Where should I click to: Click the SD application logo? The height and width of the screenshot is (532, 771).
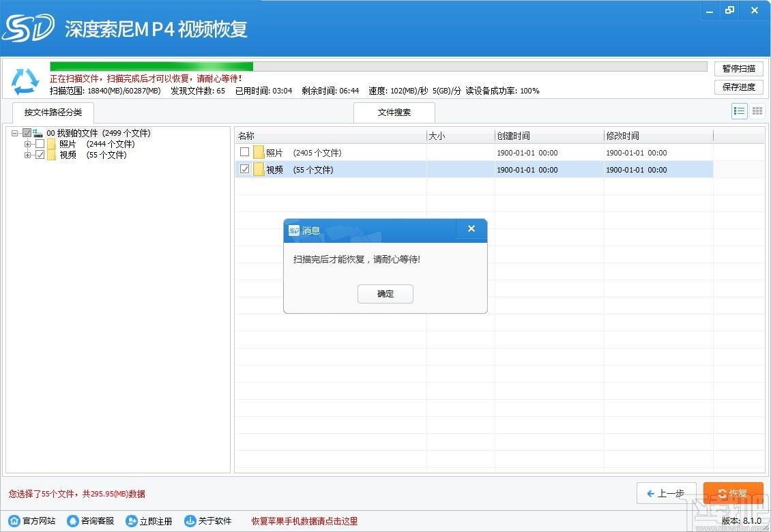28,28
